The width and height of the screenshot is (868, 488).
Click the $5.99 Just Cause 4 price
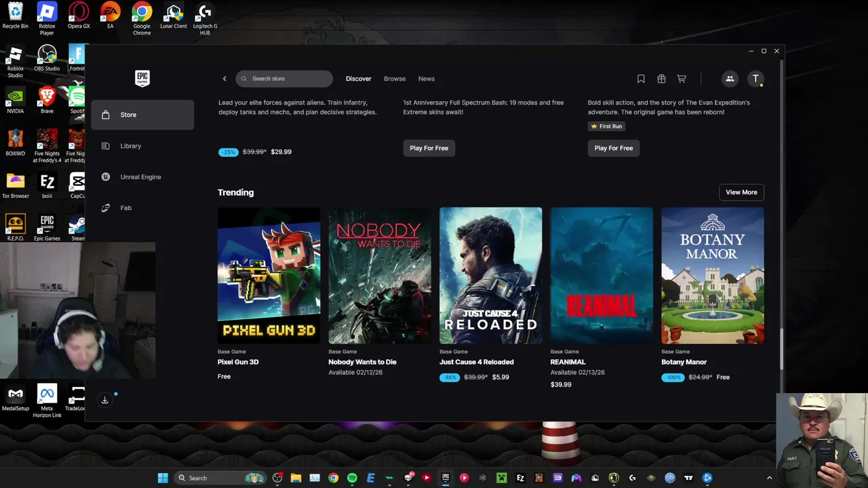[500, 378]
